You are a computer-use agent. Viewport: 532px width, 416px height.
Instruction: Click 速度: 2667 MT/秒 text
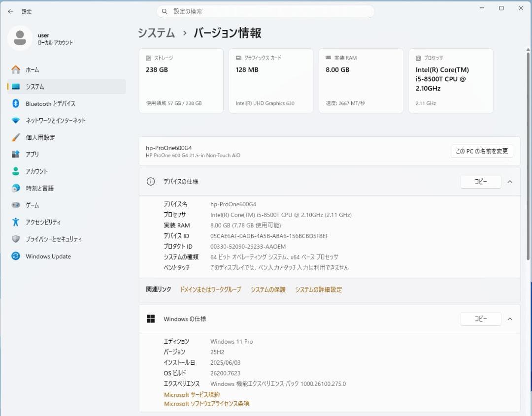345,103
